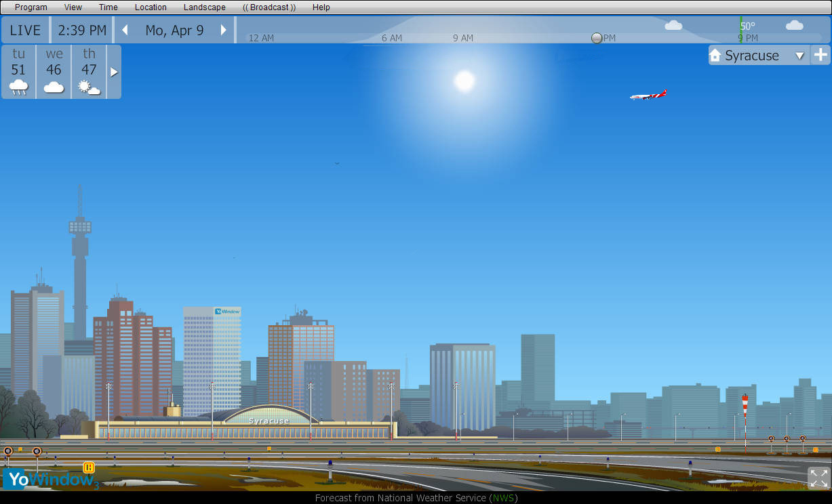Screen dimensions: 832x504
Task: Go to previous day with left arrow
Action: point(125,30)
